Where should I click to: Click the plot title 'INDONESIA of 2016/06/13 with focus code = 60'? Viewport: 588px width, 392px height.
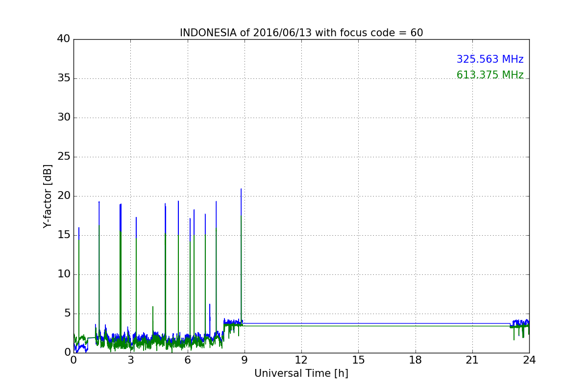(x=301, y=33)
